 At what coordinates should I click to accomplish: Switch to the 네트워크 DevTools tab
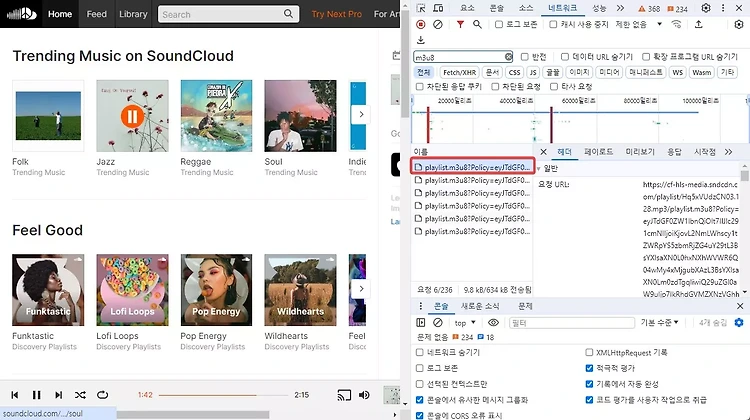click(x=562, y=8)
